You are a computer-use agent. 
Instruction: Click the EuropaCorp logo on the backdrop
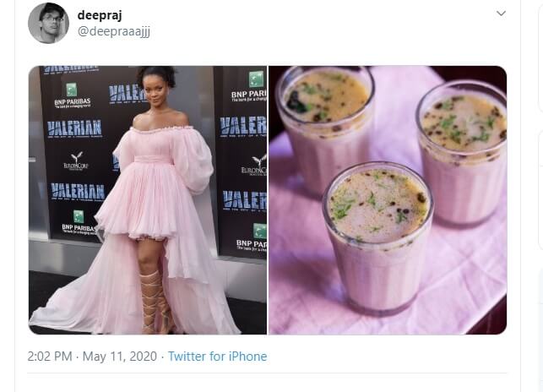[x=76, y=161]
